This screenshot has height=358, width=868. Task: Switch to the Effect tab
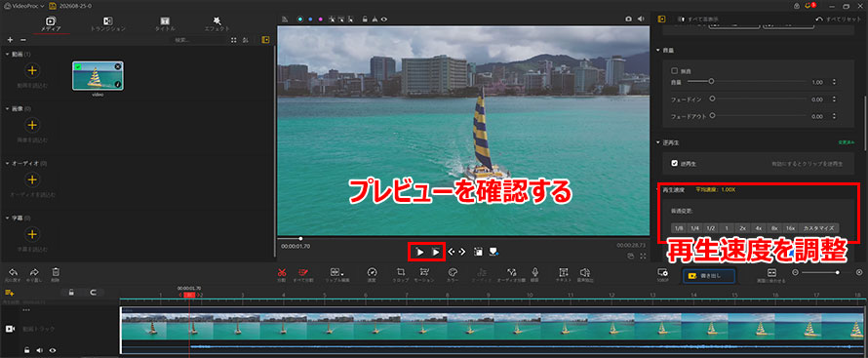coord(217,23)
